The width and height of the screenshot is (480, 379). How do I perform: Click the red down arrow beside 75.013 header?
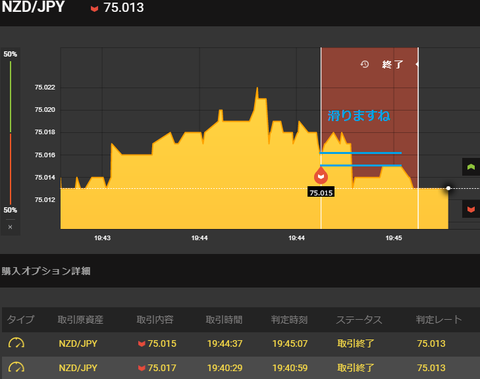click(x=94, y=9)
